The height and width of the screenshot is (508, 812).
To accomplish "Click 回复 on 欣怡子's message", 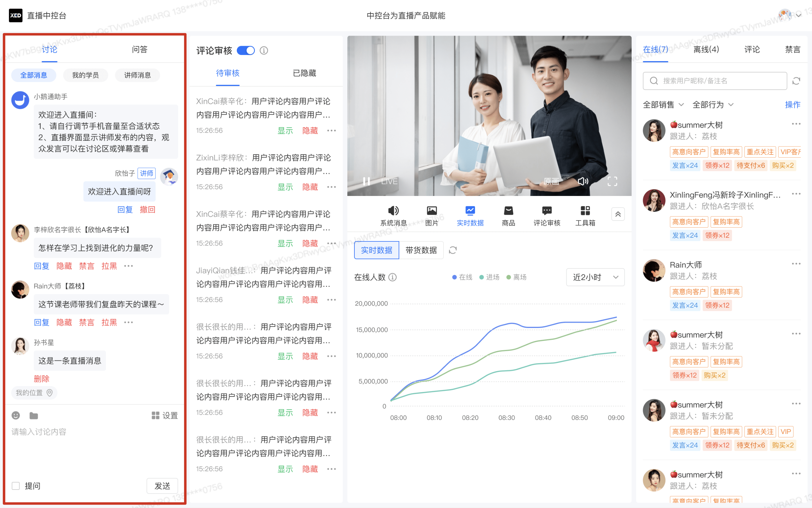I will (125, 210).
